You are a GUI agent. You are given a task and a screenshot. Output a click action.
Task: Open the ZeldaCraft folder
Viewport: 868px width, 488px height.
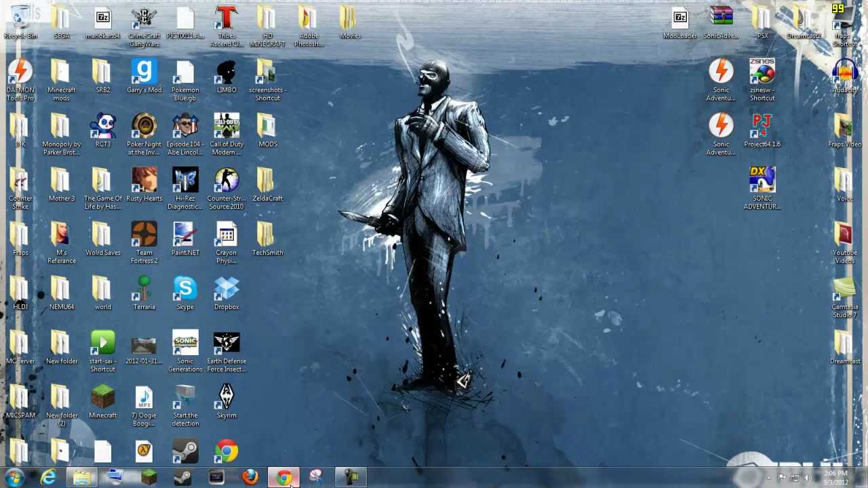click(268, 185)
